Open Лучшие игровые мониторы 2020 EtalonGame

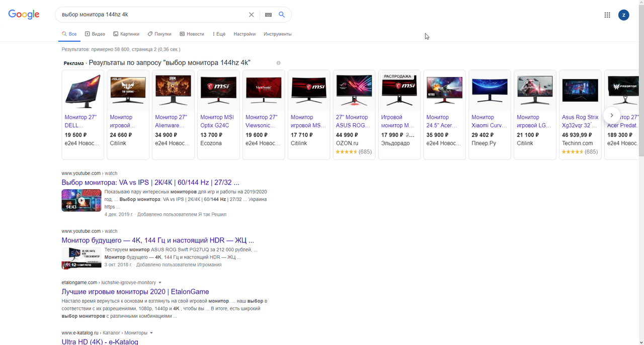tap(135, 292)
